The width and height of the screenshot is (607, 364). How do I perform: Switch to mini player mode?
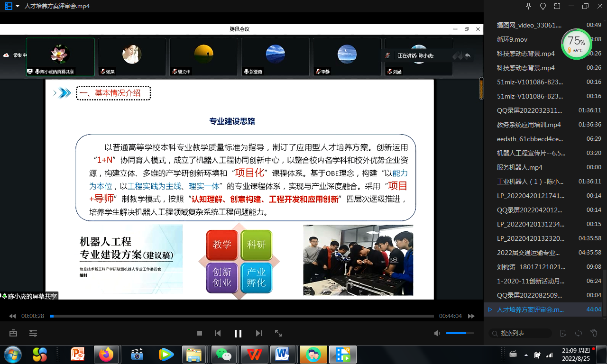click(x=557, y=6)
